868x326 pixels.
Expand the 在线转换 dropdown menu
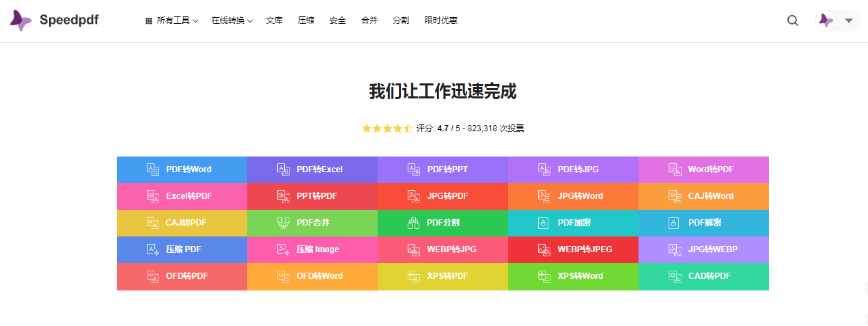232,21
